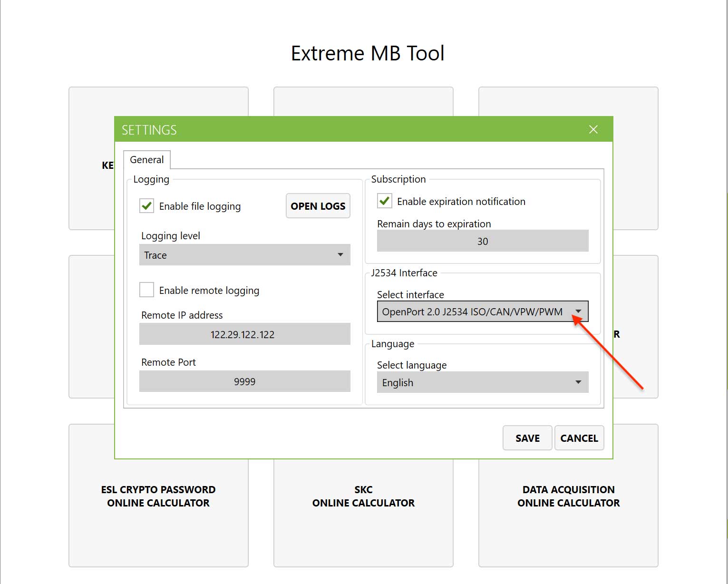Viewport: 728px width, 584px height.
Task: Uncheck the Enable file logging checkbox
Action: [146, 205]
